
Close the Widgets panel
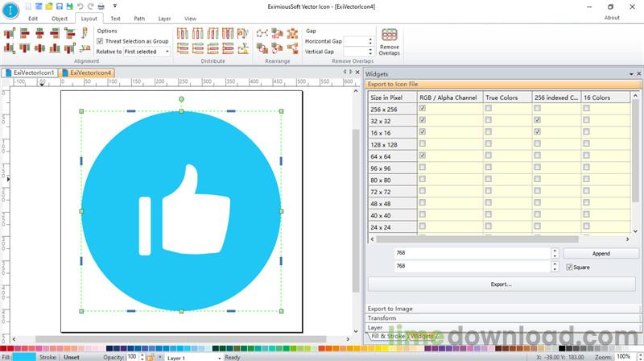pyautogui.click(x=638, y=74)
